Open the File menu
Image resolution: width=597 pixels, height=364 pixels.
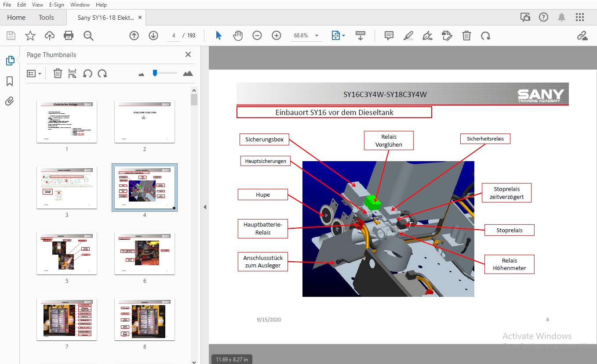coord(7,4)
